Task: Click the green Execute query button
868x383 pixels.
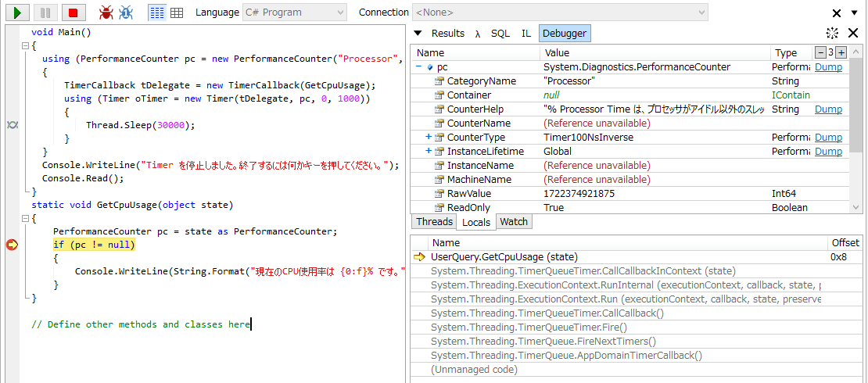Action: 17,13
